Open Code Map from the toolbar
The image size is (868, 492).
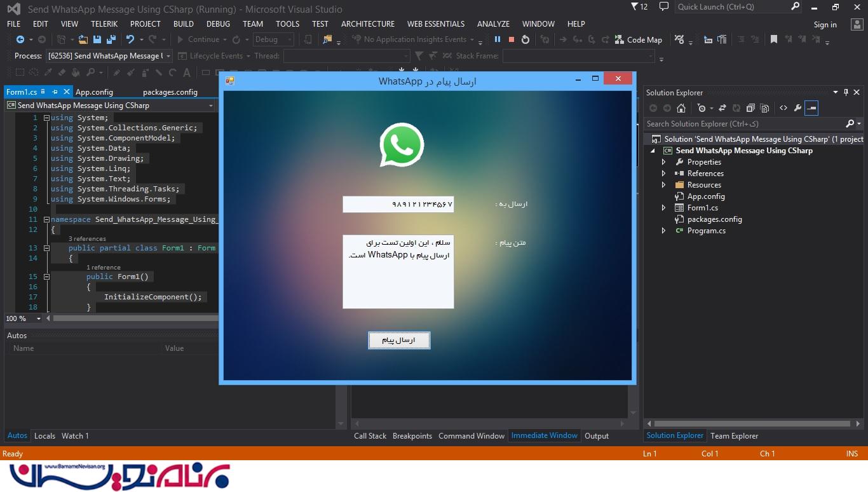click(x=638, y=39)
